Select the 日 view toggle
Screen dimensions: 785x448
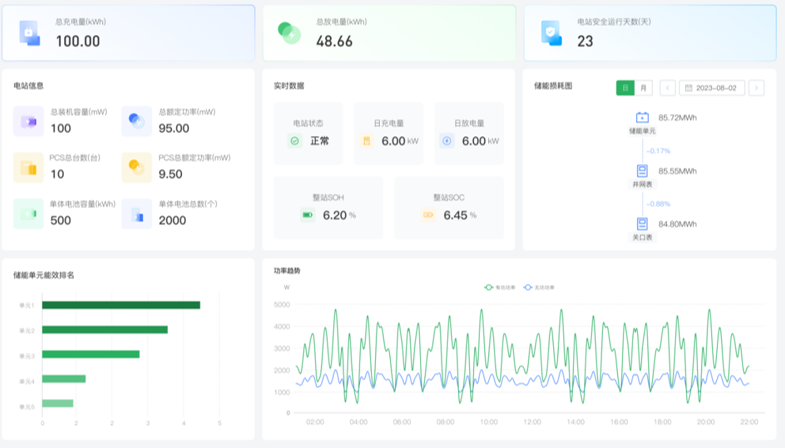coord(625,88)
